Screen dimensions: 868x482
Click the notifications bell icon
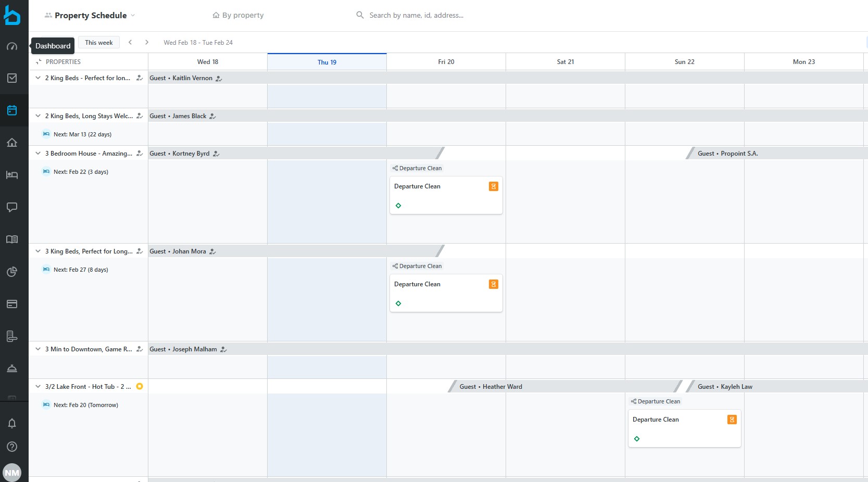pyautogui.click(x=12, y=423)
